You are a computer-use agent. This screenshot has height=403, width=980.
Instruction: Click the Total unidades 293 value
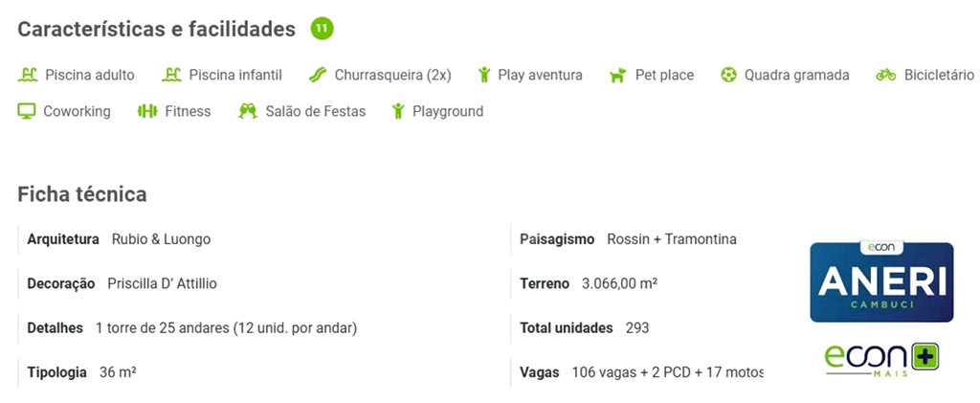pyautogui.click(x=636, y=328)
